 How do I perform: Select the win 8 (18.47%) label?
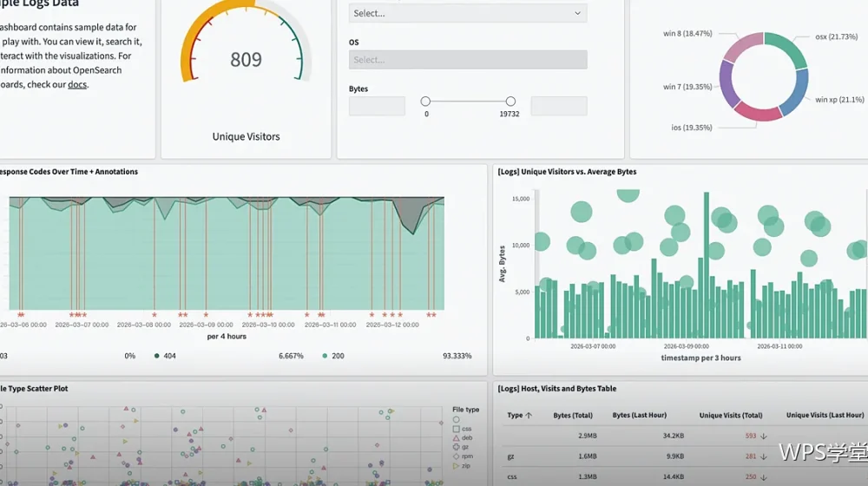click(x=687, y=33)
